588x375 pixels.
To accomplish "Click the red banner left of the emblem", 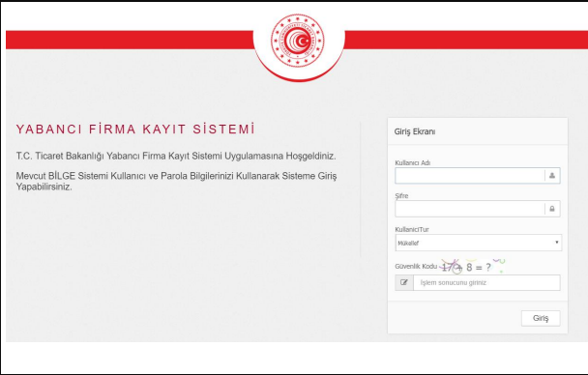I will click(x=130, y=40).
